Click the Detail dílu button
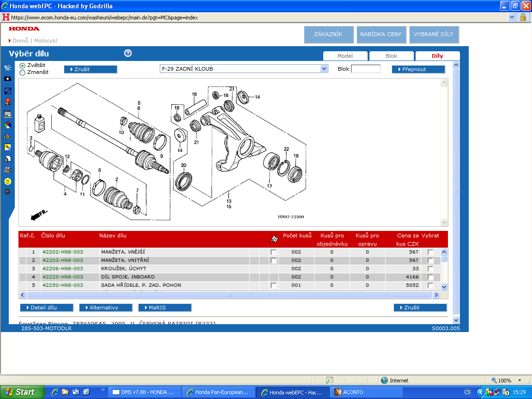 (x=47, y=308)
